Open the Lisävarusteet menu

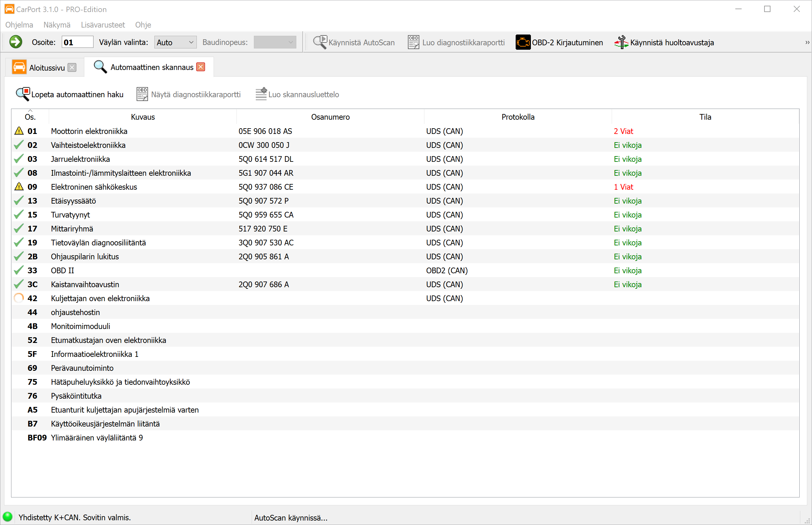(x=103, y=25)
